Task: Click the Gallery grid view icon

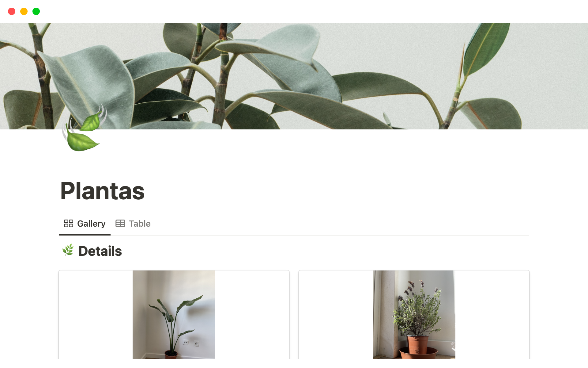Action: point(69,224)
